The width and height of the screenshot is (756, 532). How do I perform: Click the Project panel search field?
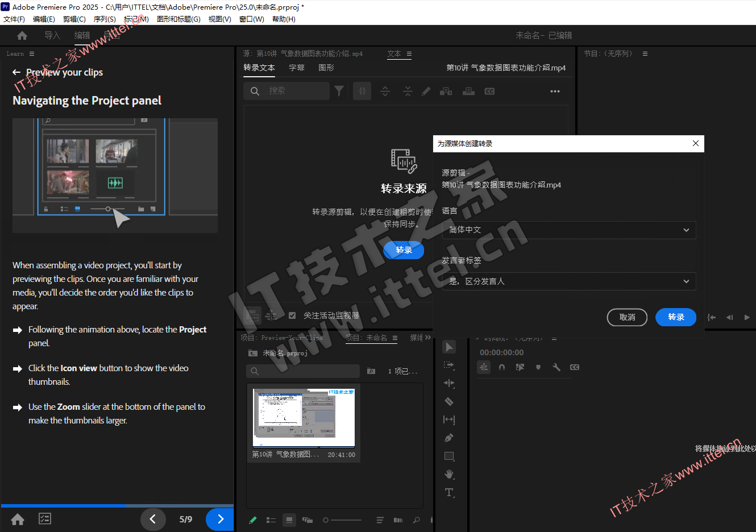(x=303, y=371)
